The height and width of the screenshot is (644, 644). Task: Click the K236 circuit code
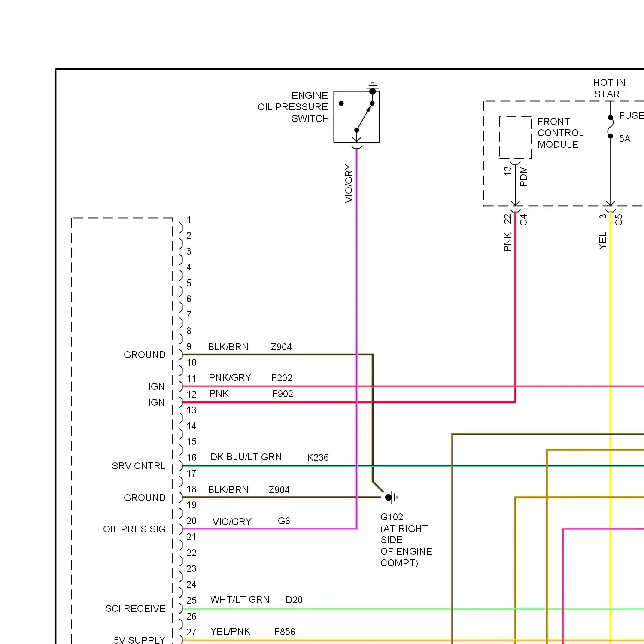point(318,458)
